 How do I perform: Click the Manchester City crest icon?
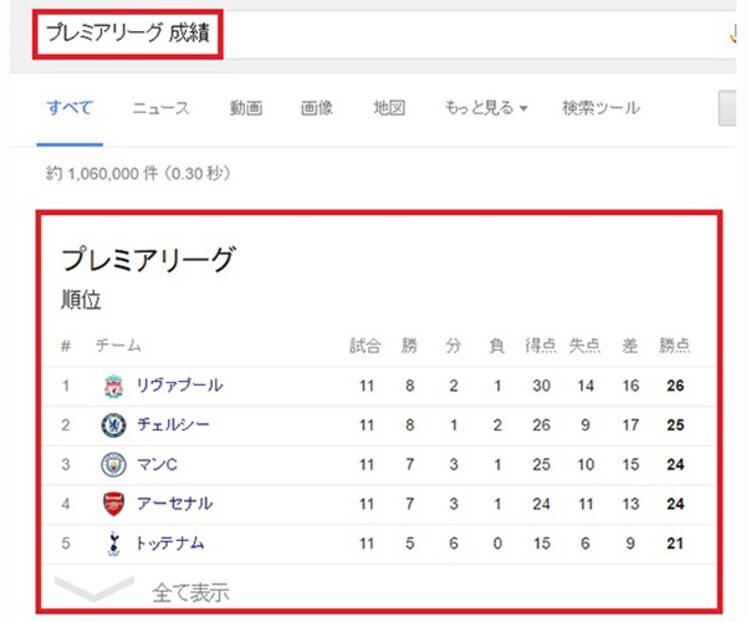coord(114,464)
